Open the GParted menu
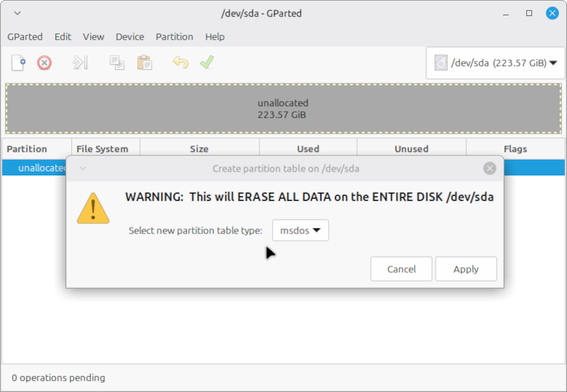The height and width of the screenshot is (392, 567). coord(25,37)
